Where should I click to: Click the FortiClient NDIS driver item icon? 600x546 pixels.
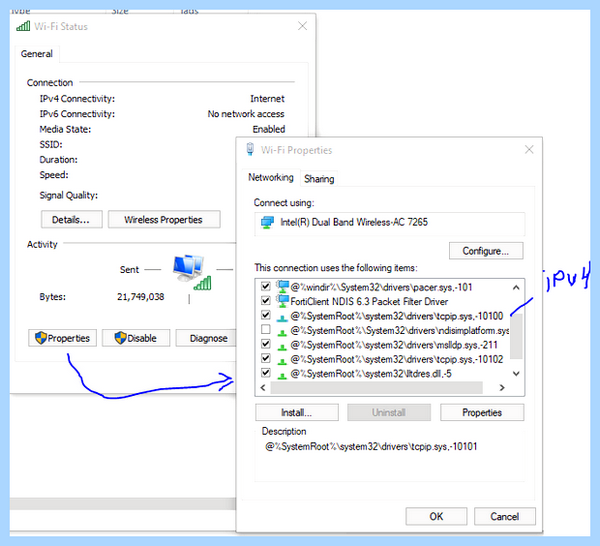click(282, 301)
